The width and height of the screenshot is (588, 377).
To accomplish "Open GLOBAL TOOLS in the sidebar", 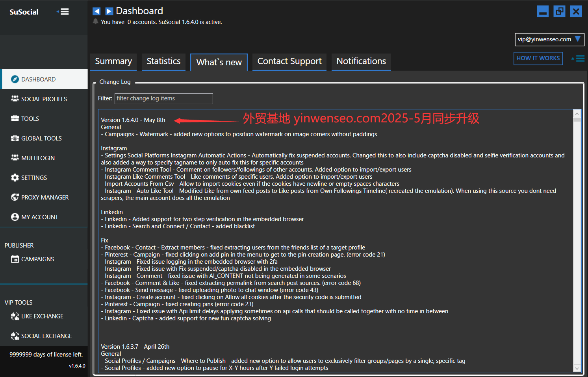I will [x=44, y=138].
